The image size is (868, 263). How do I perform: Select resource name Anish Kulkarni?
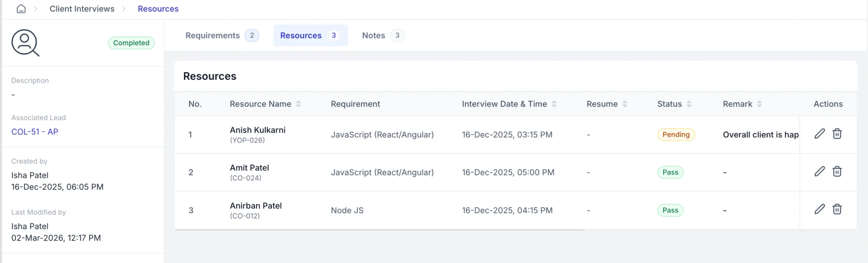coord(258,130)
